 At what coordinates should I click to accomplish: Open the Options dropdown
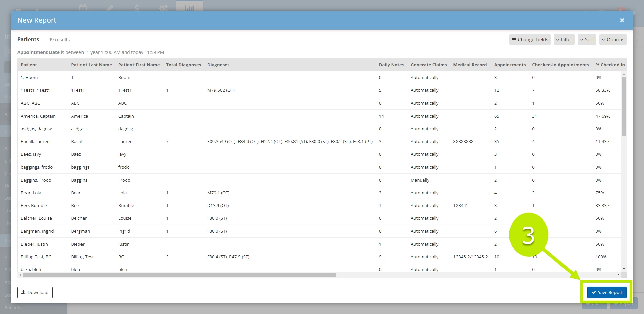[613, 40]
